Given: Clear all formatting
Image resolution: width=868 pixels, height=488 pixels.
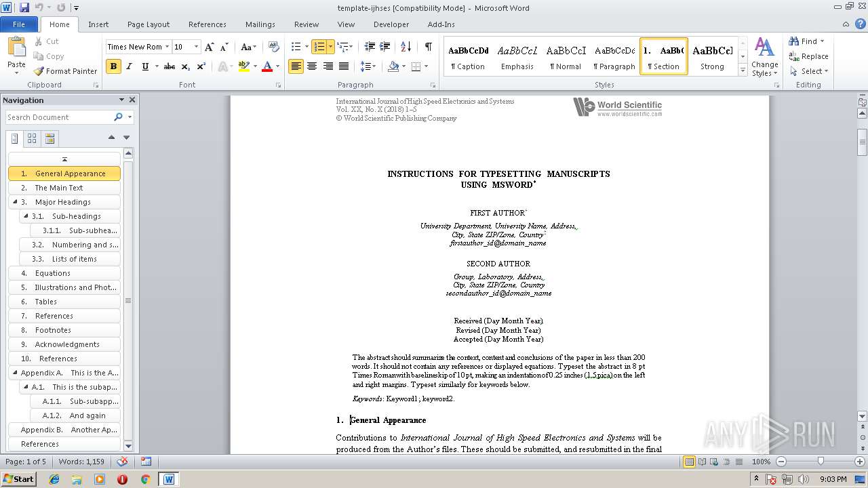Looking at the screenshot, I should click(274, 47).
